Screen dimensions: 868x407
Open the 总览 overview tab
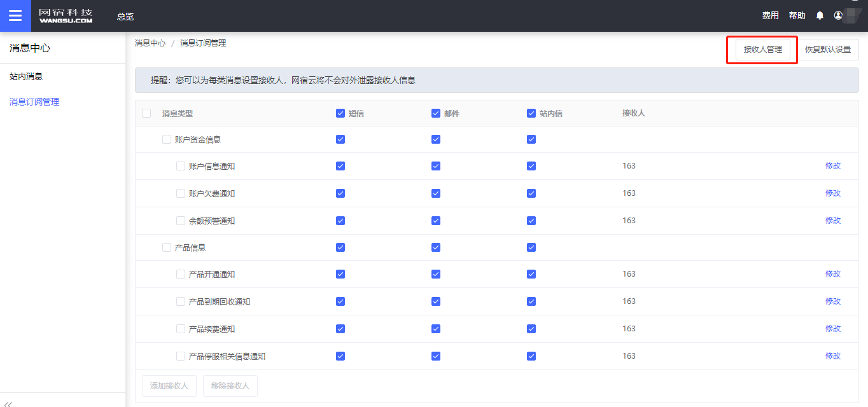pos(125,16)
